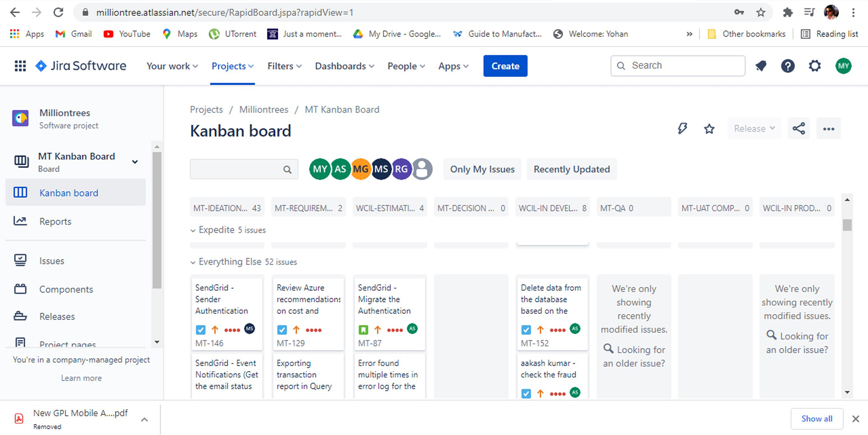Click the board scrollbar down arrow
This screenshot has height=435, width=868.
pyautogui.click(x=847, y=392)
